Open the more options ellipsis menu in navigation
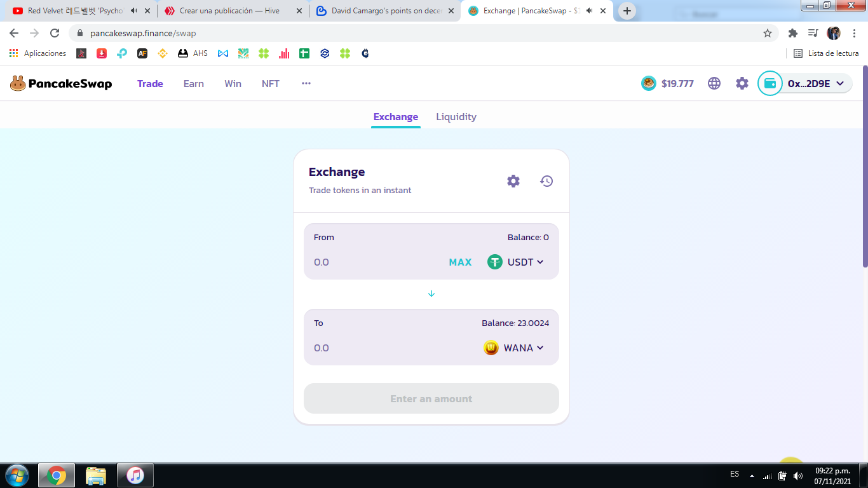Image resolution: width=868 pixels, height=488 pixels. click(x=306, y=83)
